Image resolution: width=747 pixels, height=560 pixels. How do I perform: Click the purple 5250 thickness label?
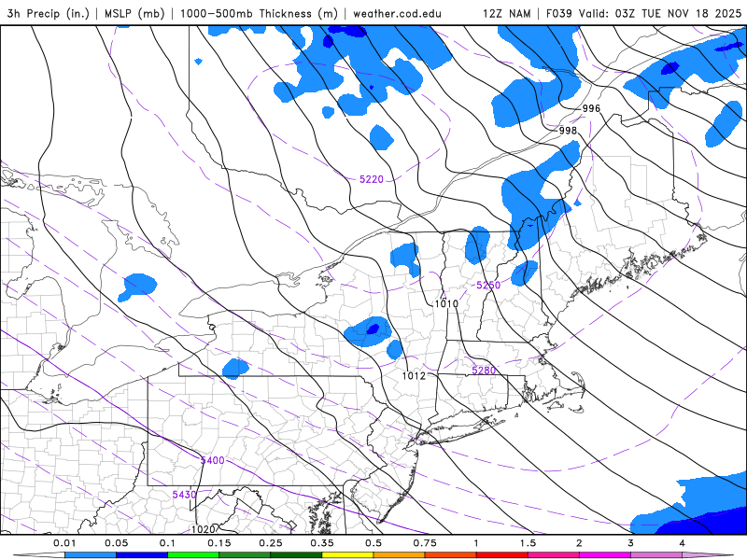point(488,286)
